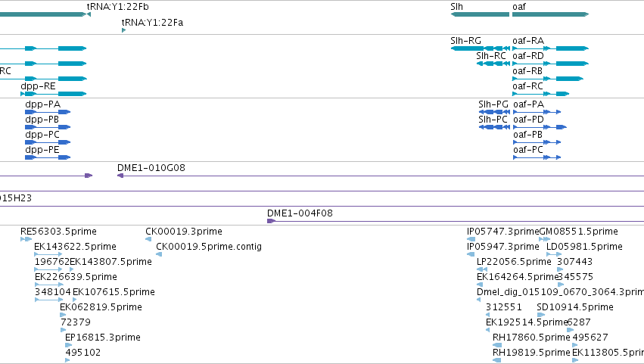Select the LP22056.5prime EST label
Viewport: 644px width, 364px height.
click(x=514, y=262)
